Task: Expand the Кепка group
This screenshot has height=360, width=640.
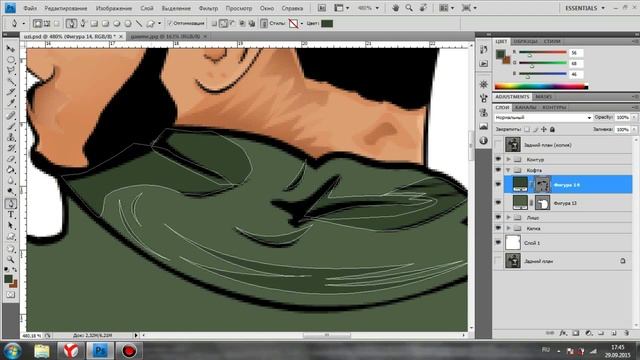Action: pos(509,228)
